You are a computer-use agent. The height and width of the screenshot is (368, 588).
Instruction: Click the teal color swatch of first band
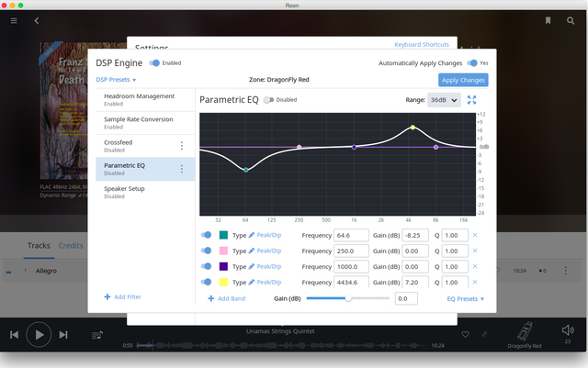[223, 235]
